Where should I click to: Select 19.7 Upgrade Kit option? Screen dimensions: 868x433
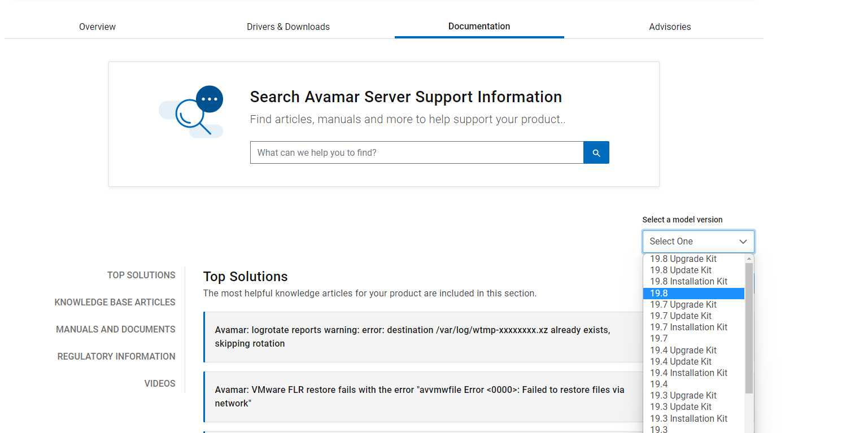pyautogui.click(x=693, y=304)
